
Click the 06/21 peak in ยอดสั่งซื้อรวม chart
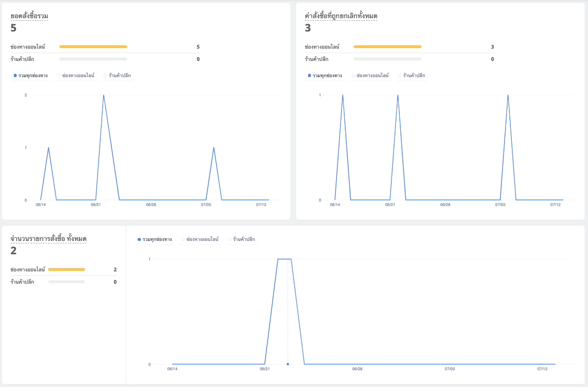coord(104,95)
